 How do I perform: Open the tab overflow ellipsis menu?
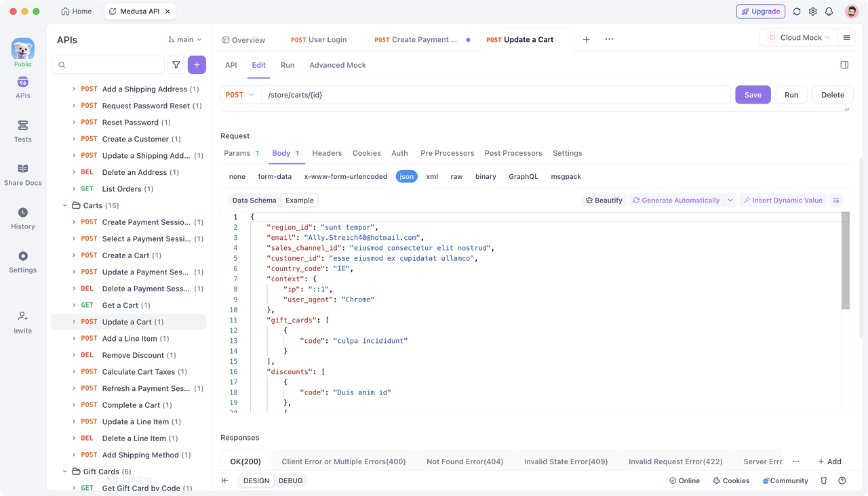tap(609, 39)
